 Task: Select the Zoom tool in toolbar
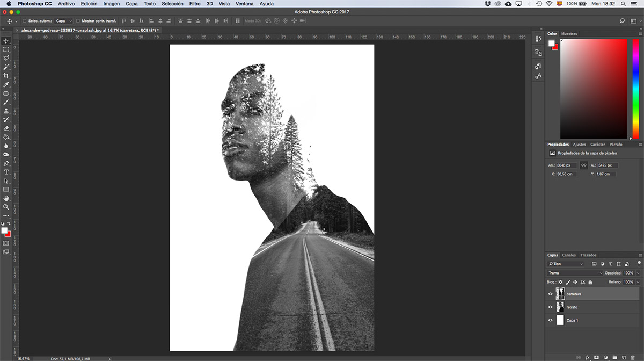[x=6, y=207]
